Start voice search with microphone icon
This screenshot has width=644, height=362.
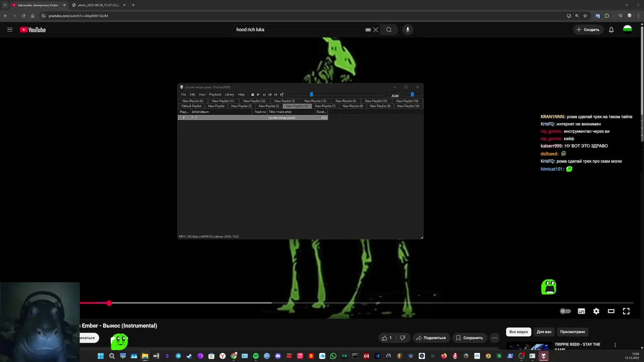[x=408, y=30]
